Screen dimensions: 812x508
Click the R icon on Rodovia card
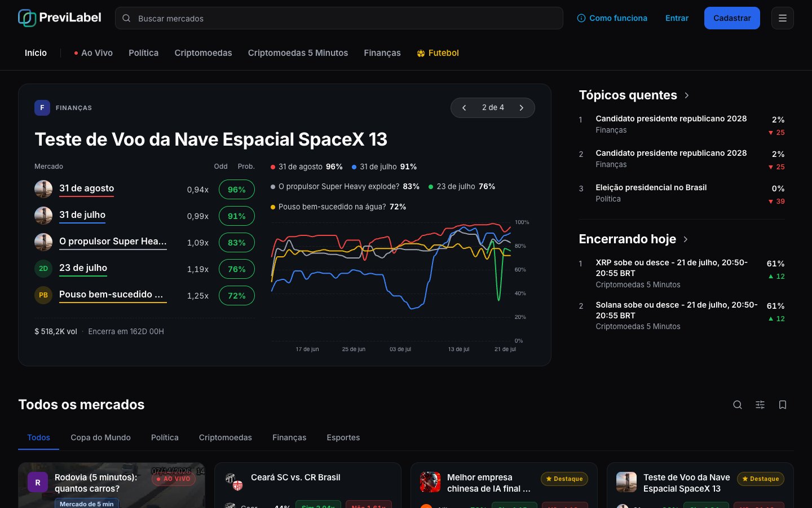point(38,483)
